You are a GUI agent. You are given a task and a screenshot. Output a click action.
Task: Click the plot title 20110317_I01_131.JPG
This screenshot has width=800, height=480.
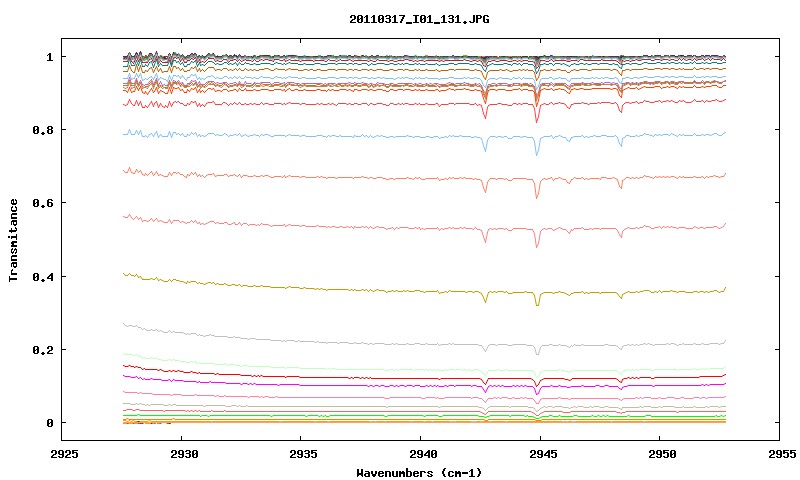click(x=419, y=19)
